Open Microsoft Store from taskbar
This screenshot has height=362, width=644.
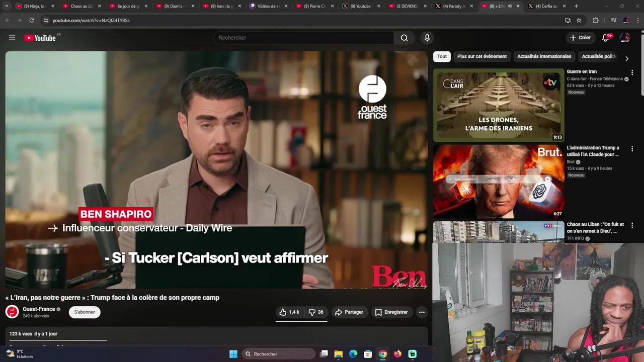[x=368, y=354]
